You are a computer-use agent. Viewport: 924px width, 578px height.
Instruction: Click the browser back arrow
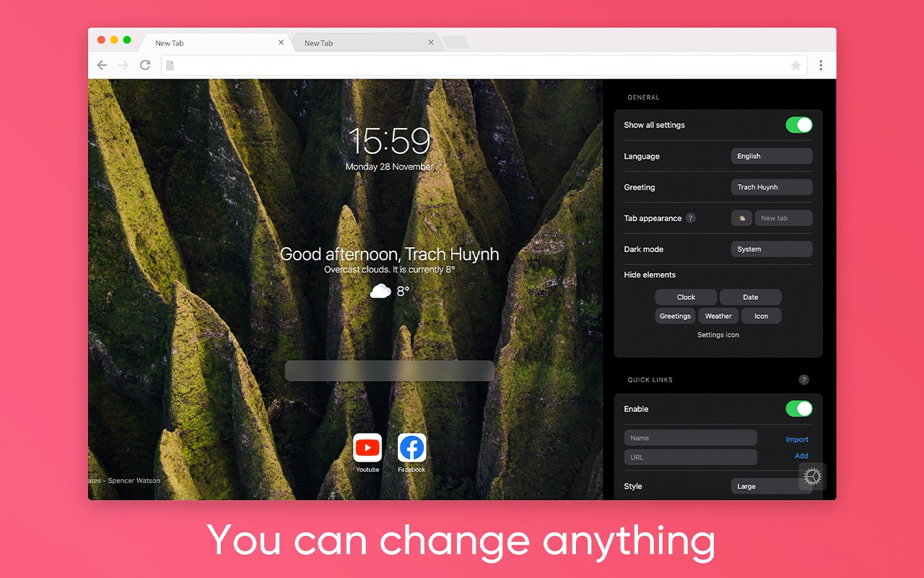[x=102, y=65]
